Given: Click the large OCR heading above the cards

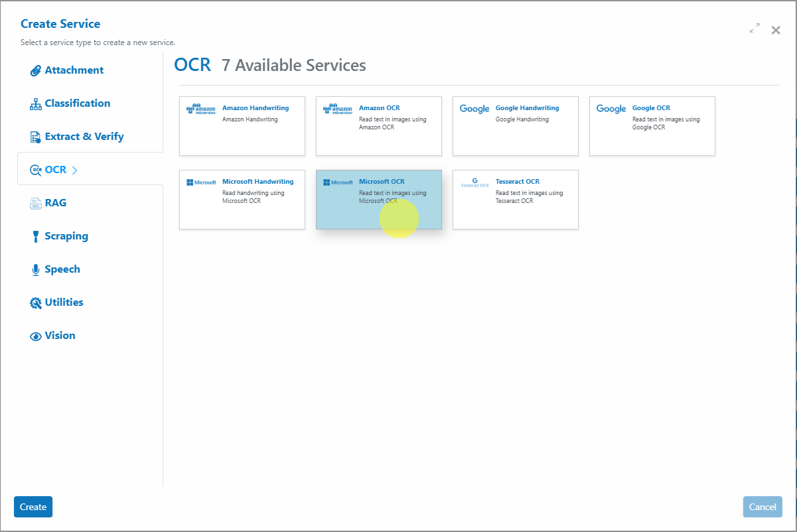Looking at the screenshot, I should coord(192,65).
